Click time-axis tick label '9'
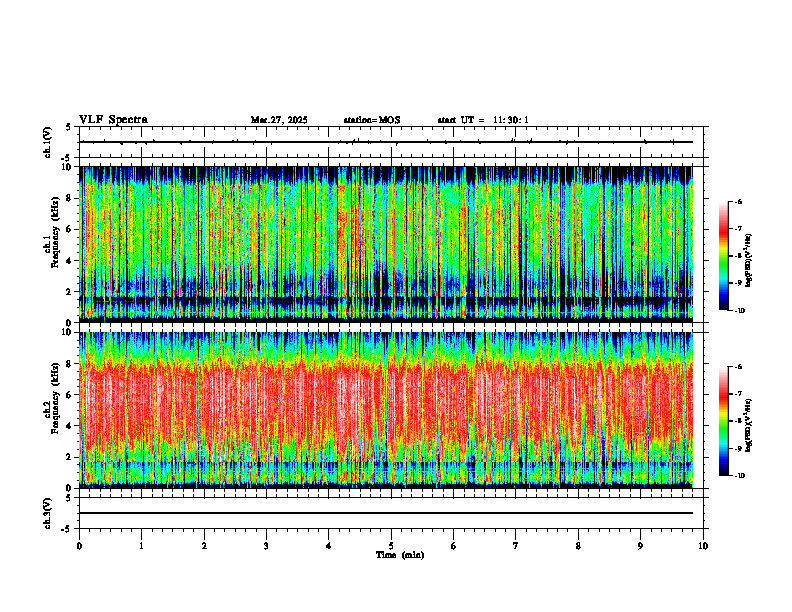The height and width of the screenshot is (612, 792). point(640,546)
